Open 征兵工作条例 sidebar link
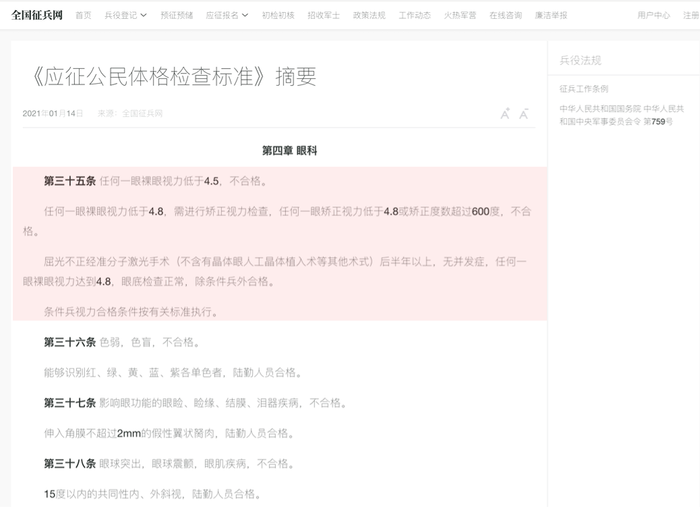The width and height of the screenshot is (700, 513). point(583,89)
